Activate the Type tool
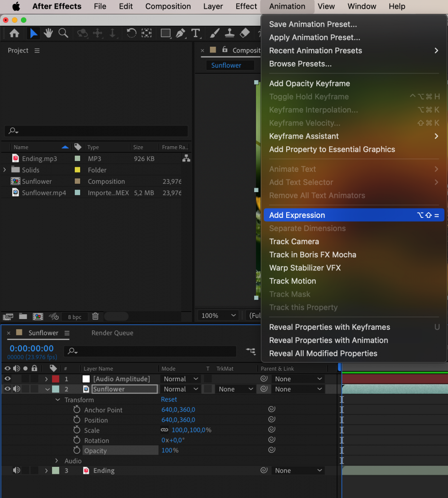448x498 pixels. [196, 33]
